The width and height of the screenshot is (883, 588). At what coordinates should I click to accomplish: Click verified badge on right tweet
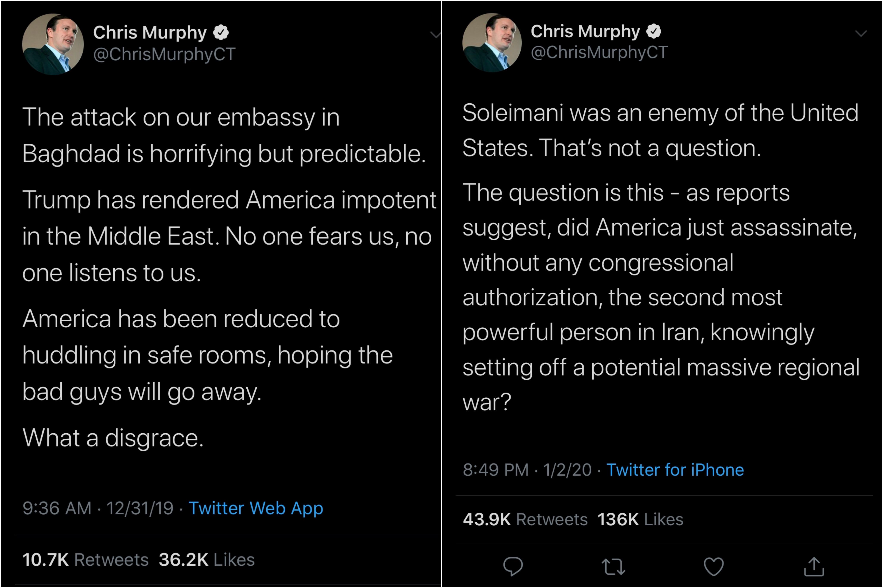point(654,31)
